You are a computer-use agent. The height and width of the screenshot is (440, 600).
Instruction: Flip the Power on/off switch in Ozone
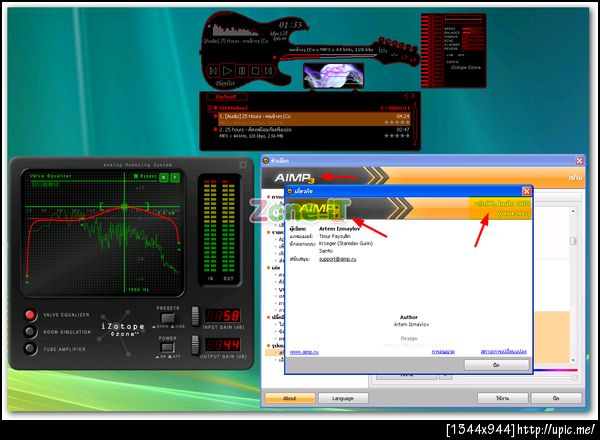click(x=168, y=347)
